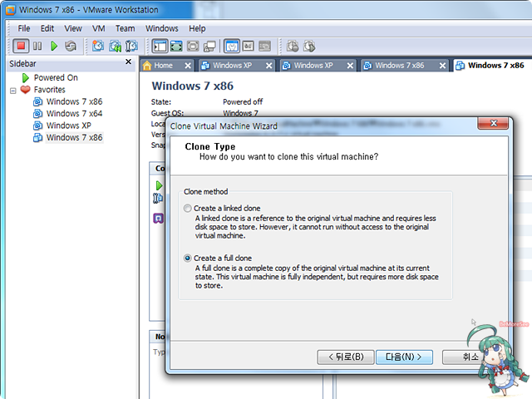This screenshot has width=532, height=399.
Task: Click the 취소 cancel button
Action: (470, 357)
